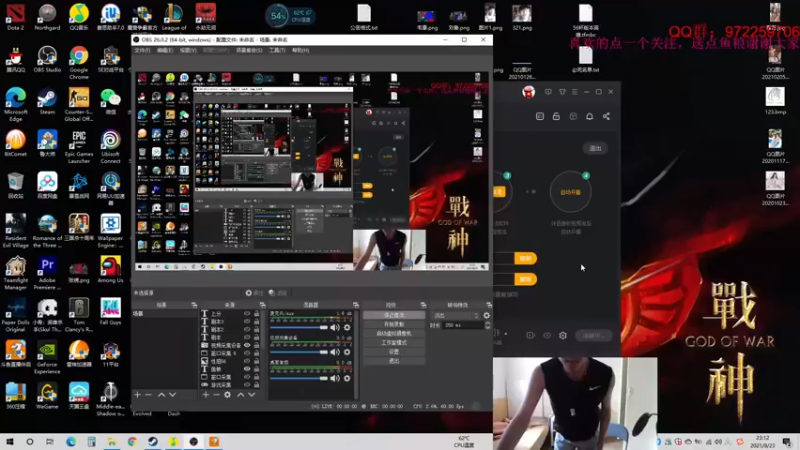This screenshot has width=800, height=450.
Task: Open 桌面音频 mixer channel settings gear
Action: [347, 378]
